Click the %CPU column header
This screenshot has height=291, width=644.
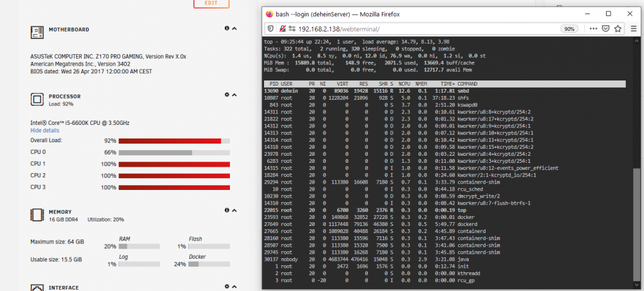click(405, 84)
